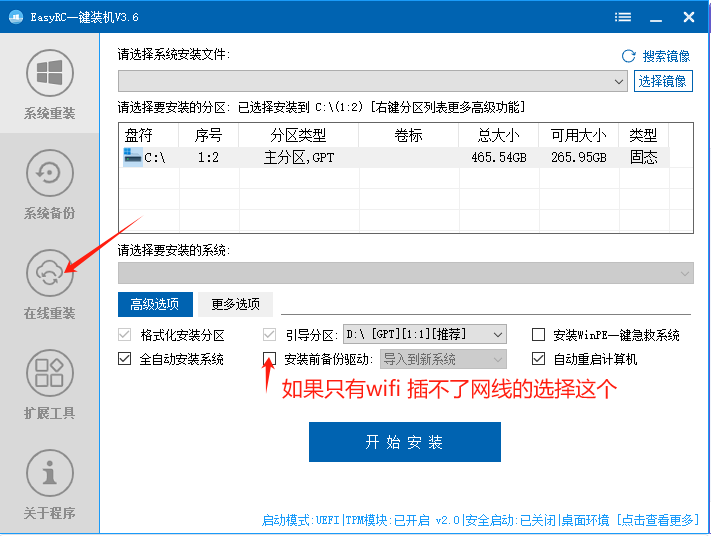Click the EasyRC app logo in title bar
711x536 pixels.
(16, 17)
